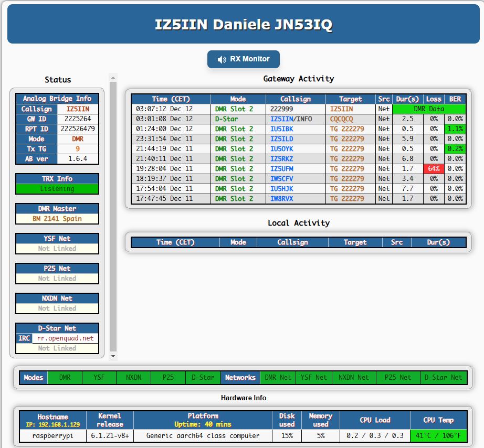Select the DMR Net network cell

(x=278, y=377)
